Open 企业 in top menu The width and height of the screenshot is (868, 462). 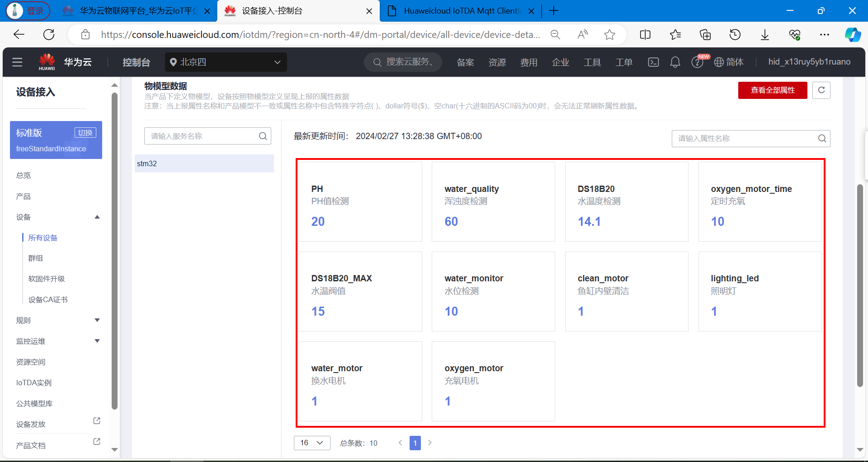[560, 62]
